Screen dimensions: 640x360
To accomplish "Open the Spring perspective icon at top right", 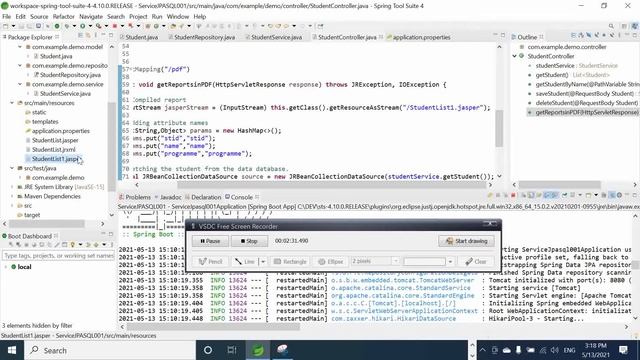I will point(635,26).
